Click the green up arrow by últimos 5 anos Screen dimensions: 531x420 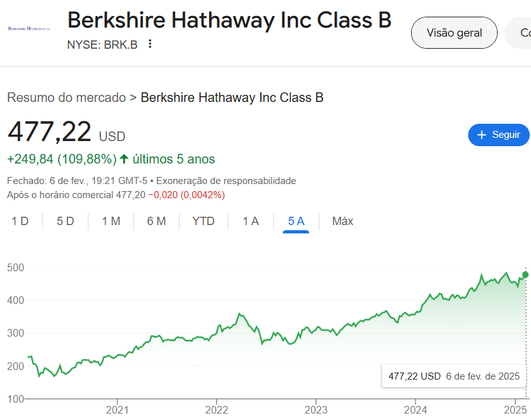[x=124, y=159]
